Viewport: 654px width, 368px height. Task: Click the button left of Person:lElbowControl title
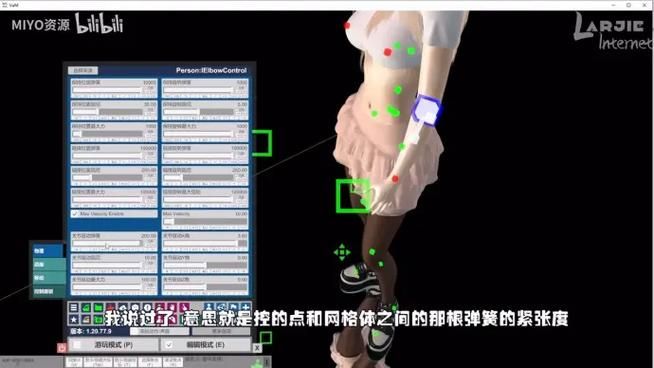83,71
